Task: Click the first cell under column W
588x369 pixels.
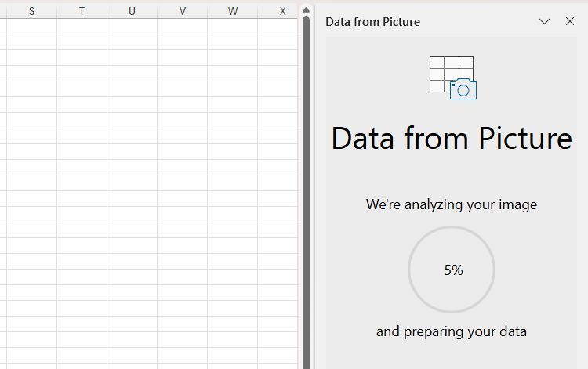Action: tap(233, 26)
